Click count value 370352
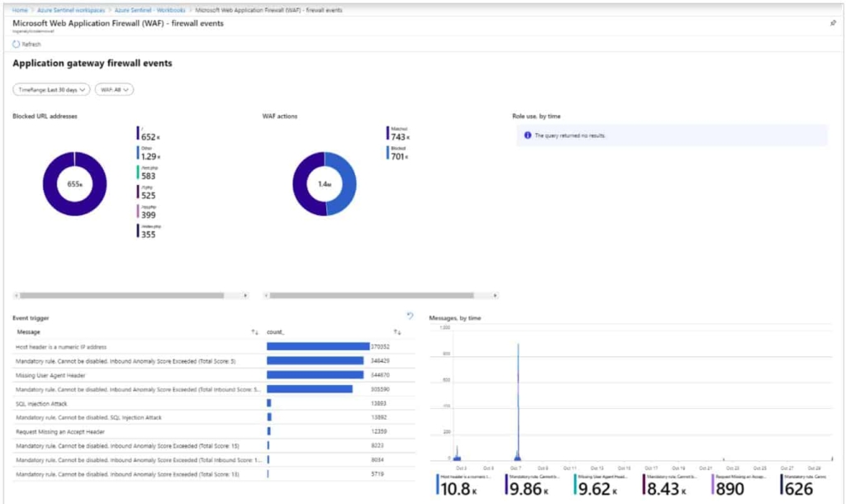Screen dimensions: 846x504 [380, 346]
